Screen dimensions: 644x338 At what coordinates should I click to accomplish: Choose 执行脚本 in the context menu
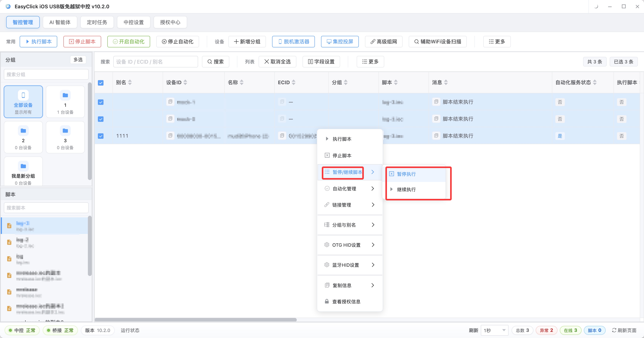pyautogui.click(x=350, y=139)
